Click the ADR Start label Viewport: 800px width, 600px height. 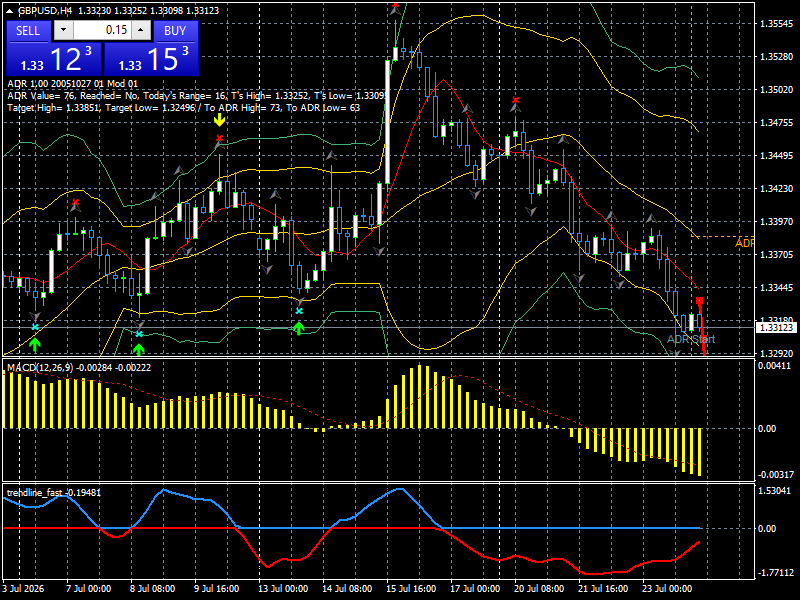tap(691, 339)
